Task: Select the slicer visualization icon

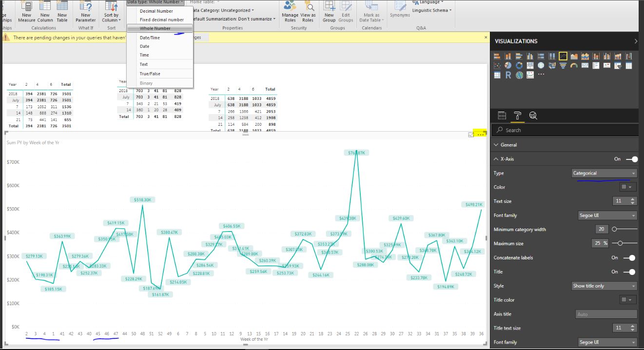Action: (618, 66)
